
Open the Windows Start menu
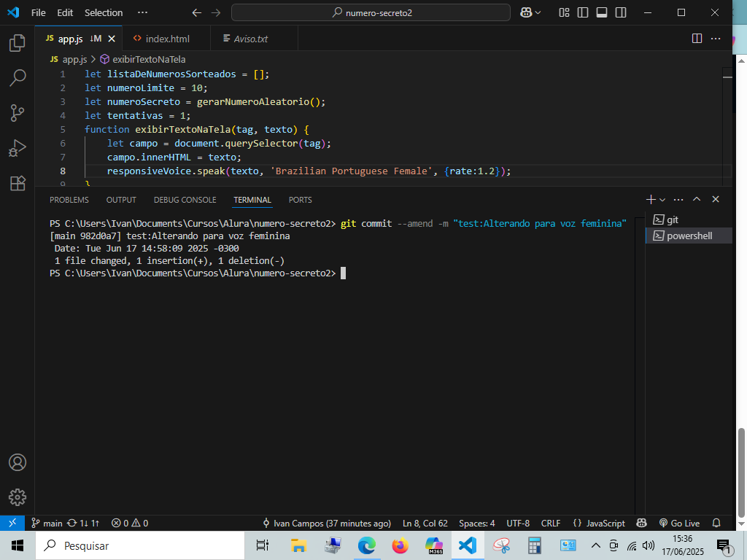[18, 545]
